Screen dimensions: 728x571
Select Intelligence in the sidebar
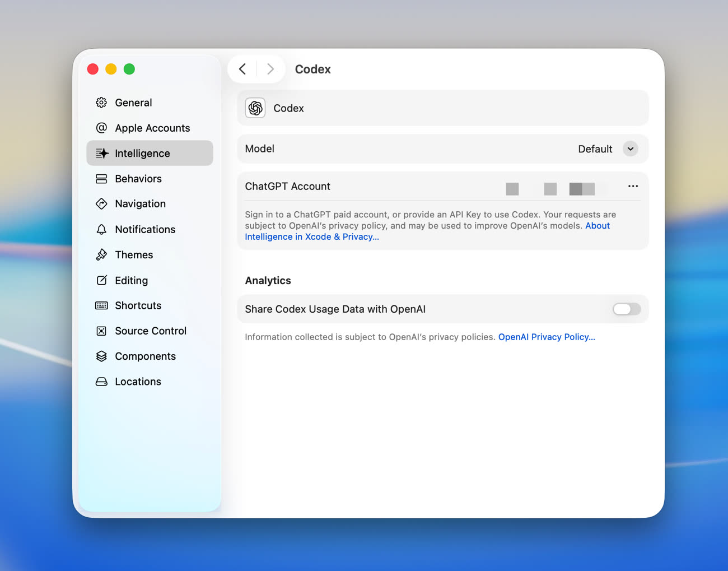pos(142,154)
